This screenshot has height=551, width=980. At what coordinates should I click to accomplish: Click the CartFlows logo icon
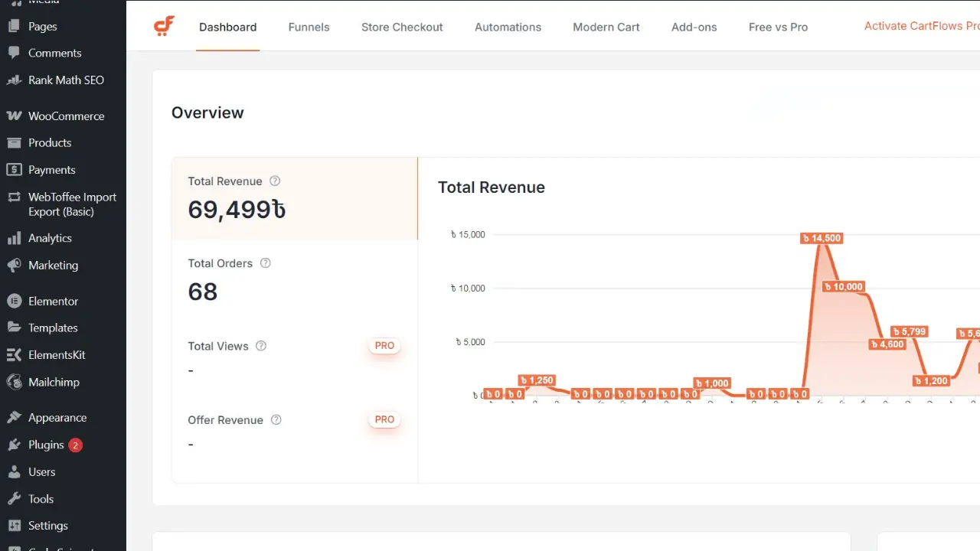point(164,26)
